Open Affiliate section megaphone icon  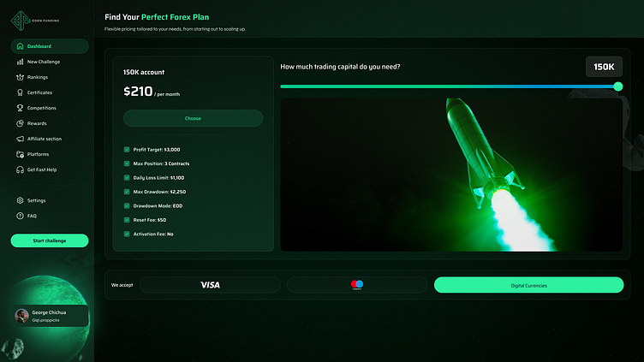(20, 139)
